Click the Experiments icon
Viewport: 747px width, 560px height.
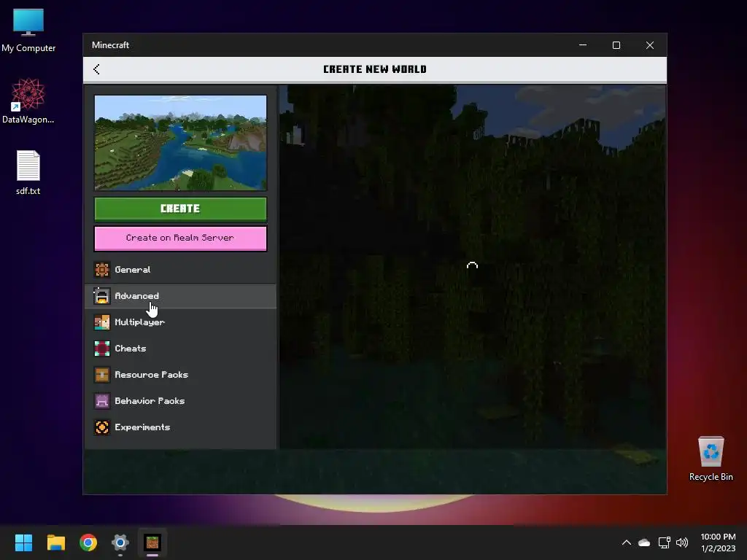tap(101, 427)
